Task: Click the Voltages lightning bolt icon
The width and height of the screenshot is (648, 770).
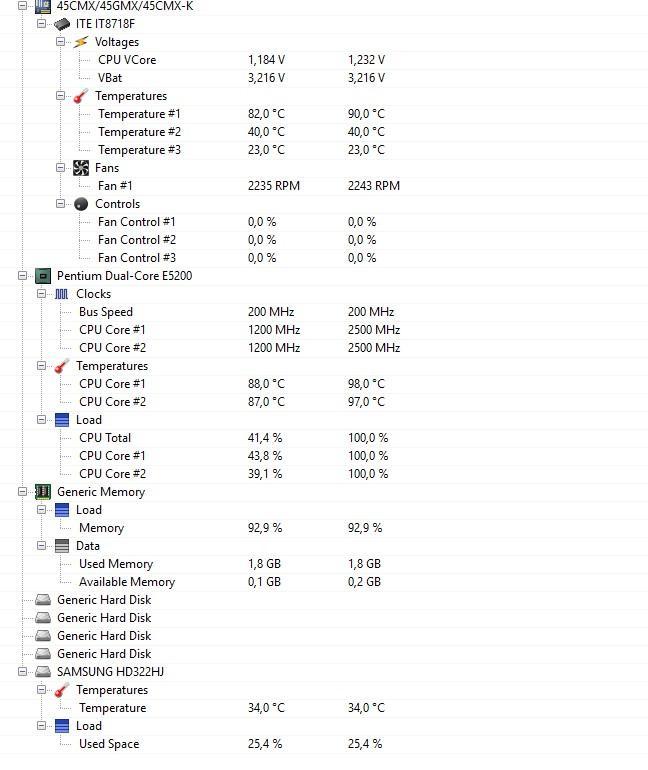Action: click(x=81, y=42)
